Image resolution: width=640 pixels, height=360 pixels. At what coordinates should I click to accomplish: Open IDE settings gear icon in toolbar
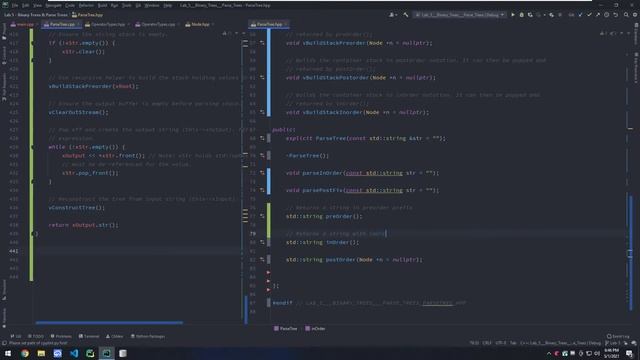(635, 15)
